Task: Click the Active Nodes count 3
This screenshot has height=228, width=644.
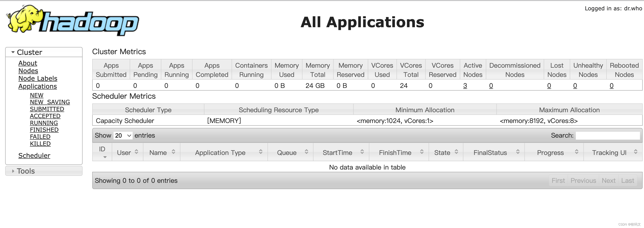Action: [465, 86]
